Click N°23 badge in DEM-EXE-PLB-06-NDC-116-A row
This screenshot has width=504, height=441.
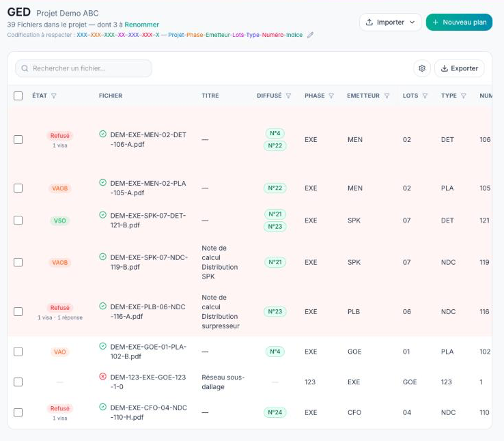[x=275, y=311]
